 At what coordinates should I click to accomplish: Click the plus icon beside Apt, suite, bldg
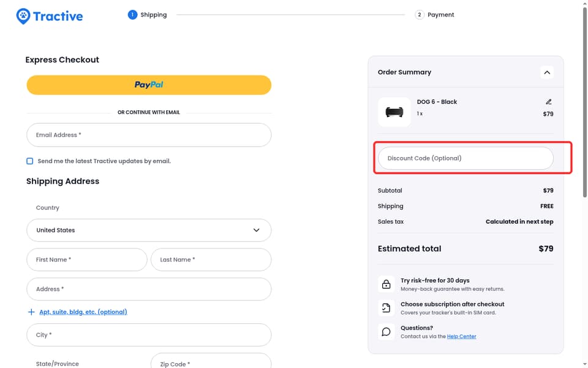pyautogui.click(x=31, y=312)
